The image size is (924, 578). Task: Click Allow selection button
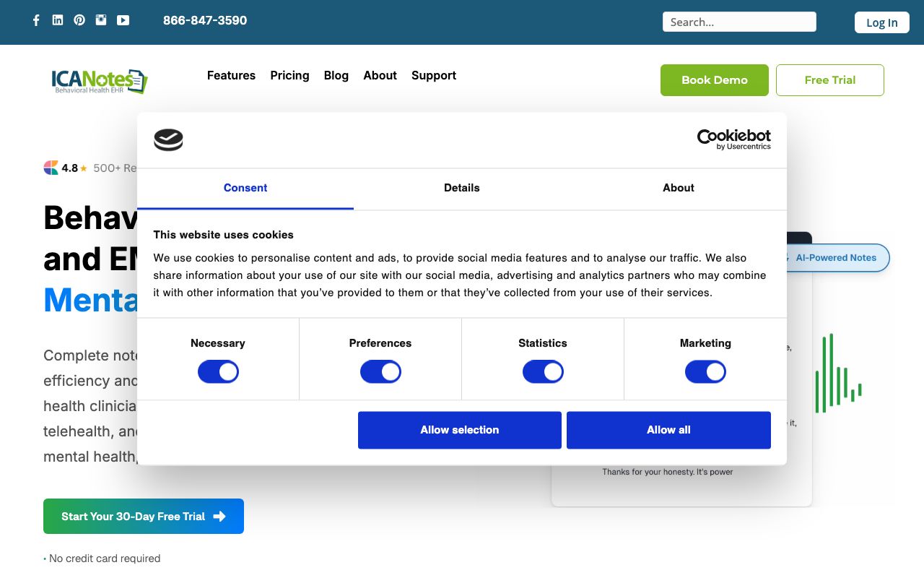[x=460, y=430]
